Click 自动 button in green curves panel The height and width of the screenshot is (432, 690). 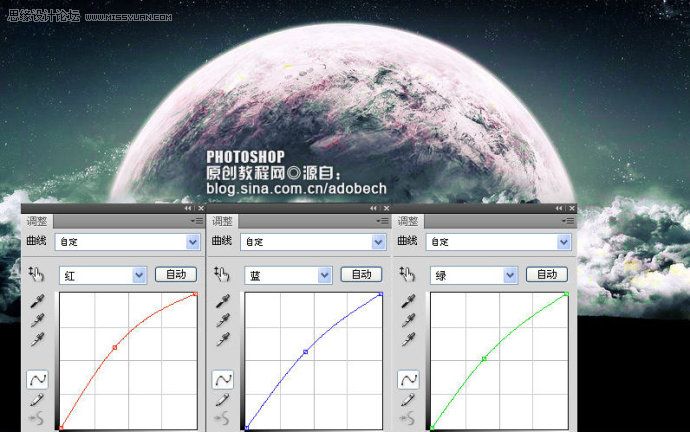[x=547, y=275]
